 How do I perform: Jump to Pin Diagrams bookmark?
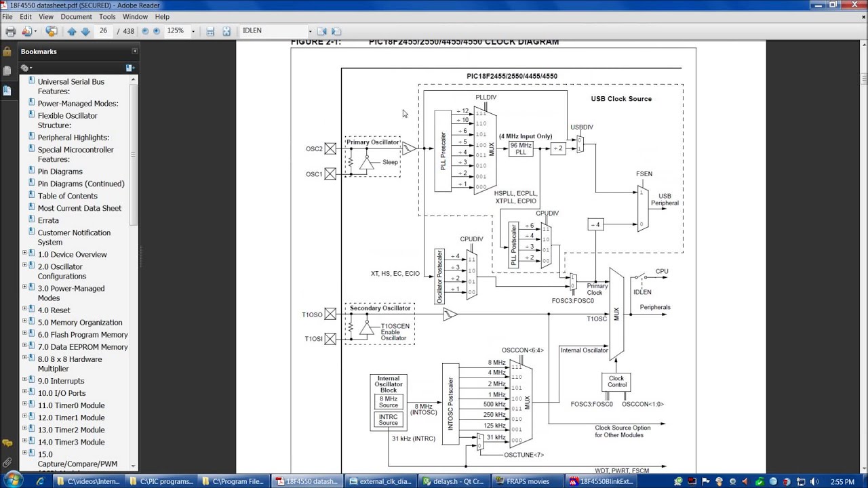pyautogui.click(x=60, y=171)
